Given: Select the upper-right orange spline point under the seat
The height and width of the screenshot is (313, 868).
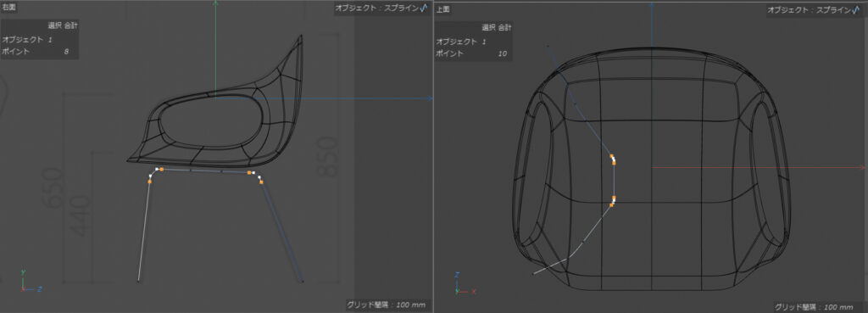Looking at the screenshot, I should click(x=250, y=173).
